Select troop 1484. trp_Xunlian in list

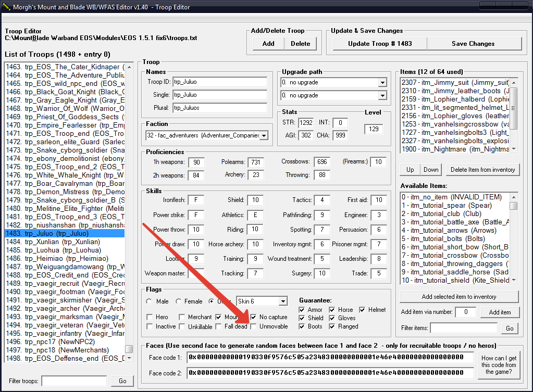(65, 242)
